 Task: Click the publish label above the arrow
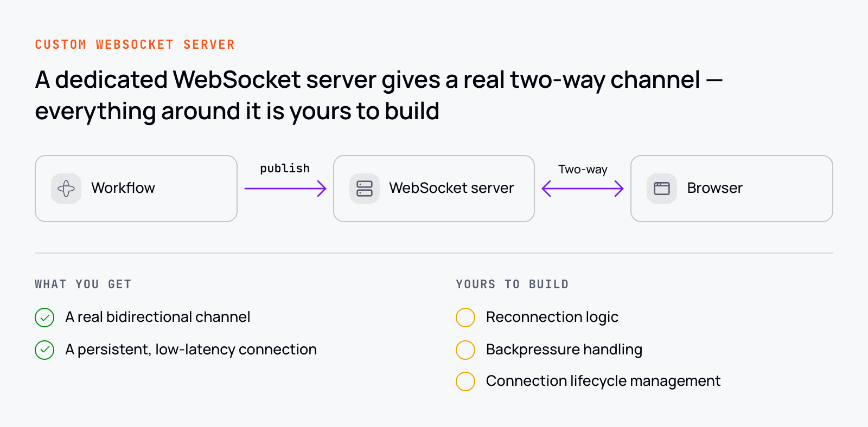285,169
